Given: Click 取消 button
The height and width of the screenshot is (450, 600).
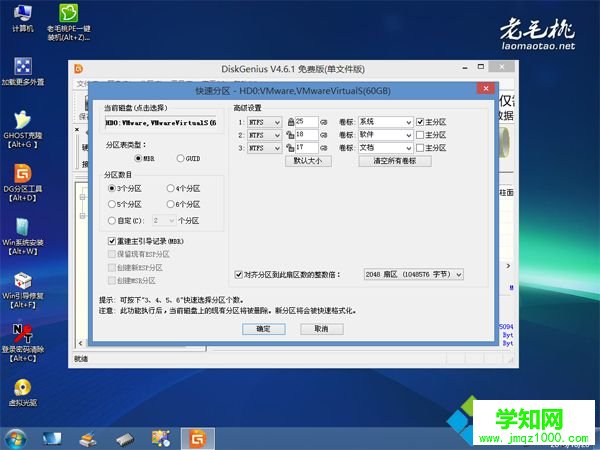Looking at the screenshot, I should 322,329.
